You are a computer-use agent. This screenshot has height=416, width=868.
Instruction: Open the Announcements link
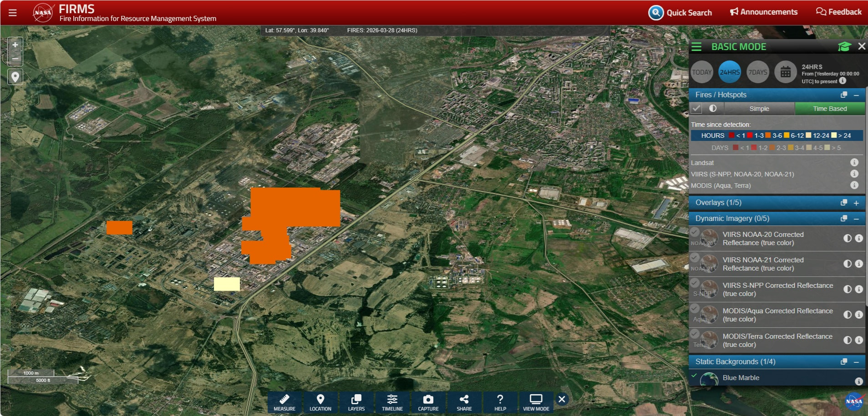pos(764,12)
